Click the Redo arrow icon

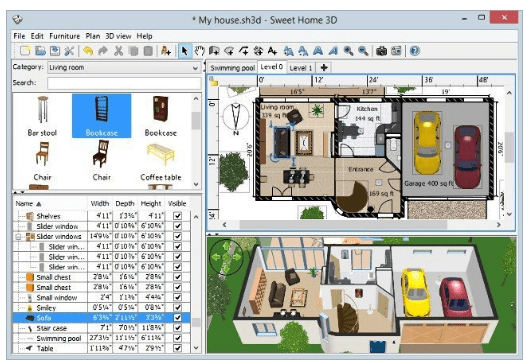103,51
